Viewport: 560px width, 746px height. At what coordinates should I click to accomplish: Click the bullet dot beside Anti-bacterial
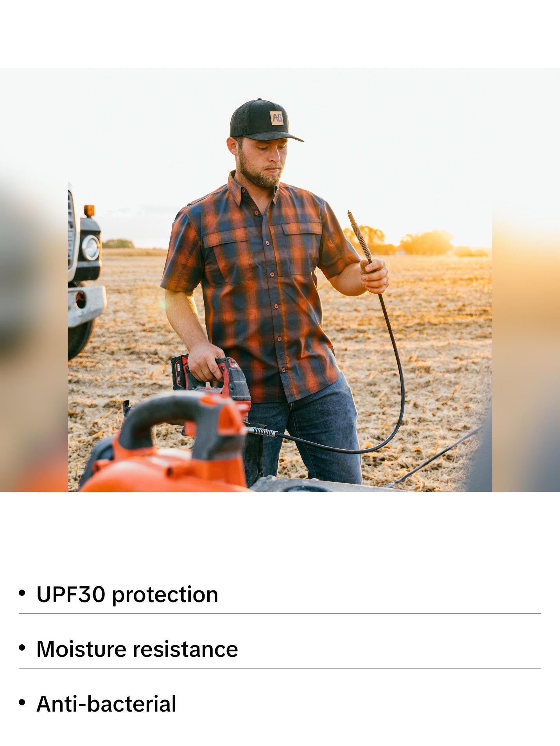(22, 703)
